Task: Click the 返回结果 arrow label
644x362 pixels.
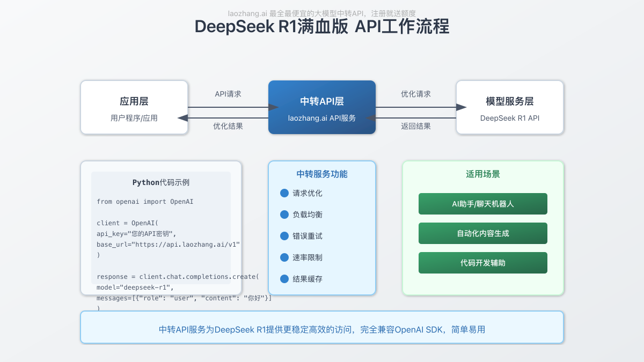Action: [416, 127]
